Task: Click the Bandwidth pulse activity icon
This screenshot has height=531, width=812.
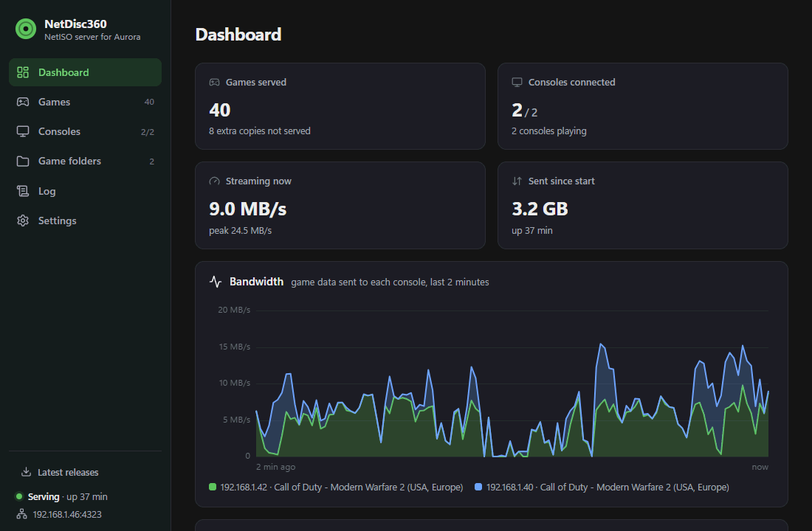Action: click(x=216, y=282)
